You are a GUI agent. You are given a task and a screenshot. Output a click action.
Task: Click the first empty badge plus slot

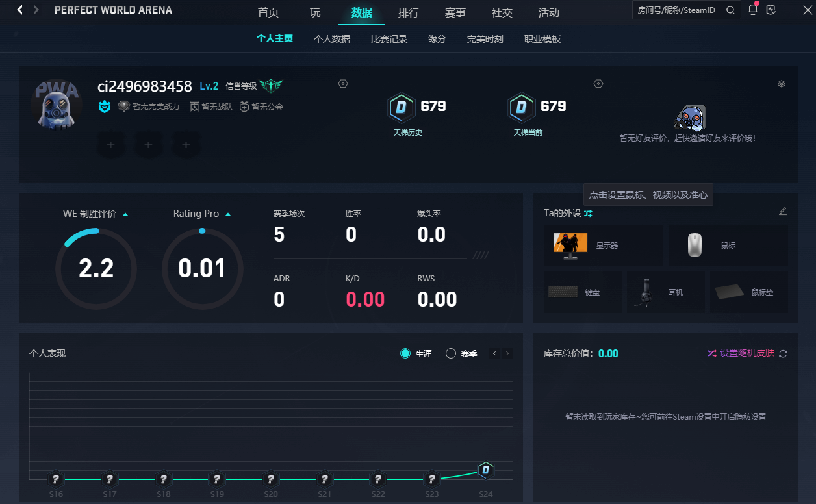tap(111, 145)
